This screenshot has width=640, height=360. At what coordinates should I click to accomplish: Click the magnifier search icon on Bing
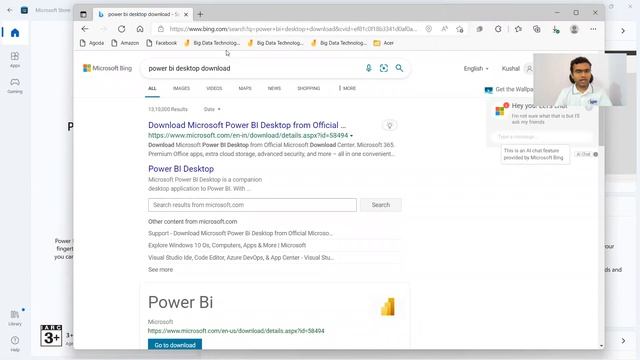pyautogui.click(x=399, y=68)
